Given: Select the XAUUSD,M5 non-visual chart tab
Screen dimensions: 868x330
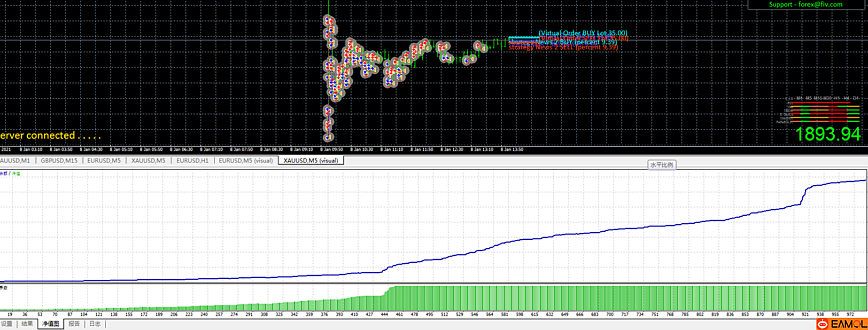Looking at the screenshot, I should [x=148, y=161].
